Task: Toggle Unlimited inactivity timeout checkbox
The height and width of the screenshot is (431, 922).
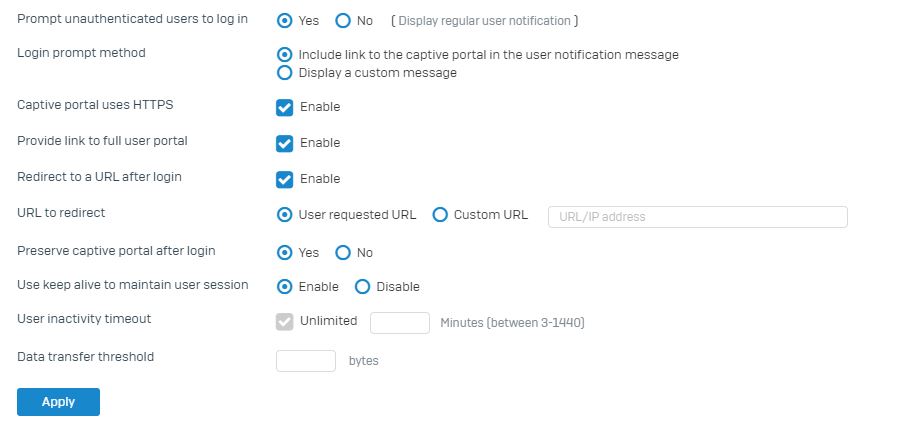Action: (x=285, y=322)
